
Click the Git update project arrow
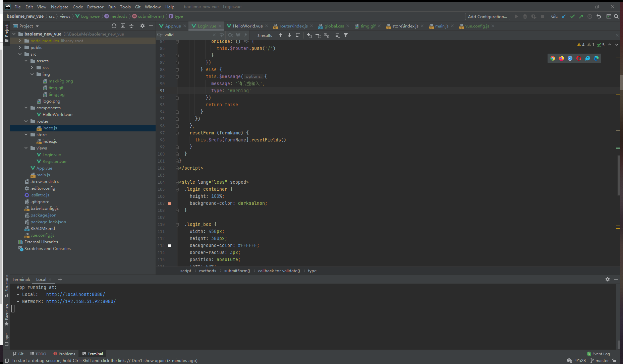point(564,16)
